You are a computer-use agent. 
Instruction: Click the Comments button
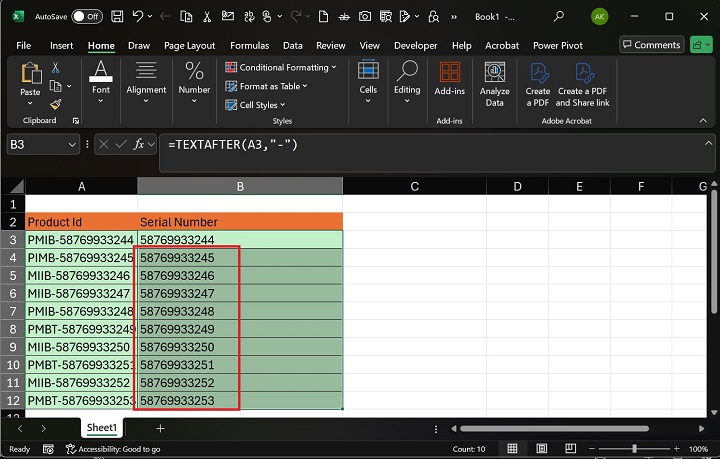click(650, 45)
